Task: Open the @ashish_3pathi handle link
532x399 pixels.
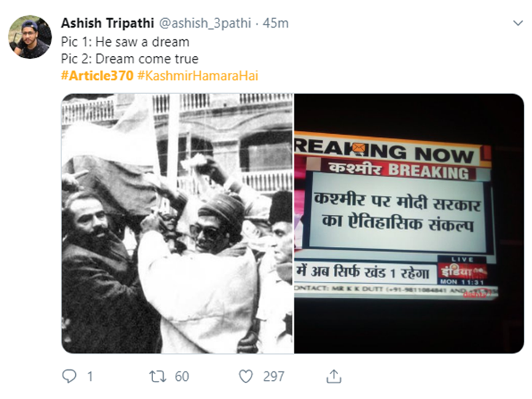Action: (205, 23)
